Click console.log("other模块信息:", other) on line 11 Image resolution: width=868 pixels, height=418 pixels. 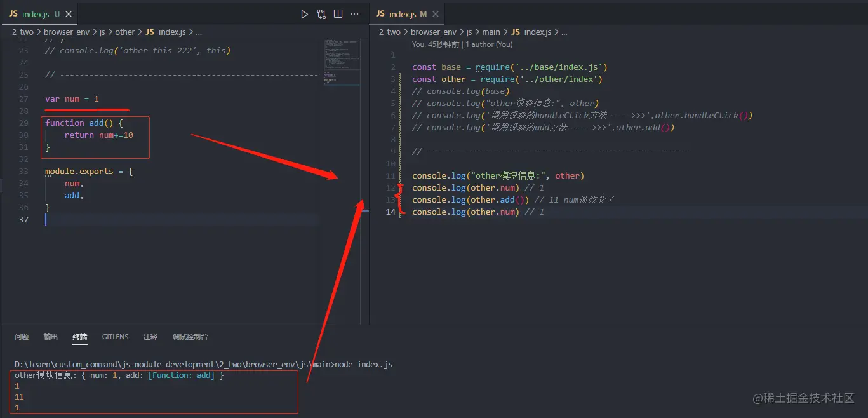point(498,176)
